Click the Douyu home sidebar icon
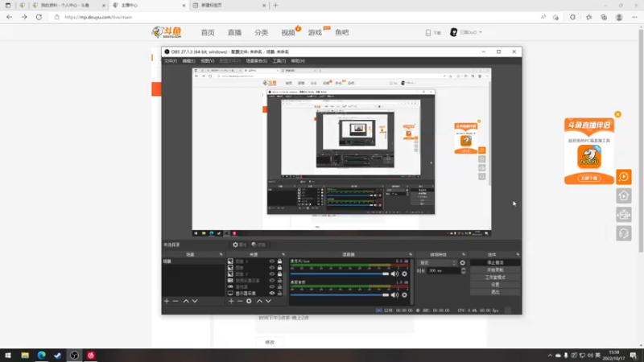This screenshot has width=644, height=362. click(x=624, y=195)
